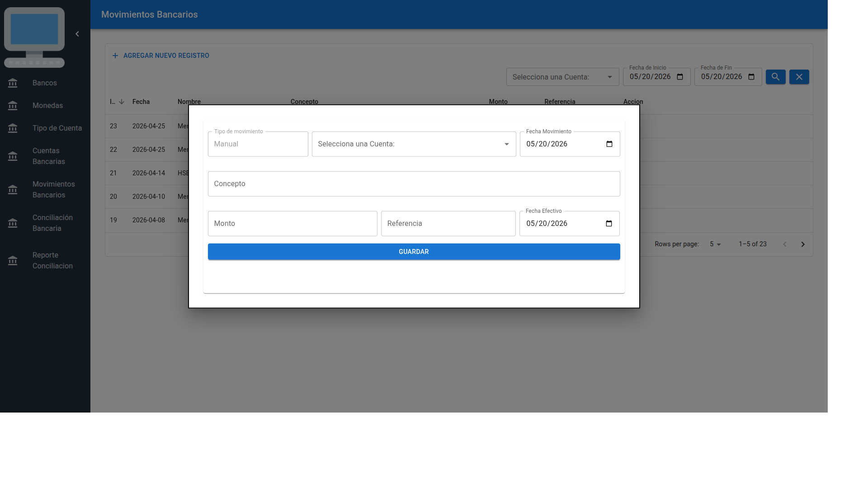Go to next table page
The image size is (868, 488).
pos(803,244)
